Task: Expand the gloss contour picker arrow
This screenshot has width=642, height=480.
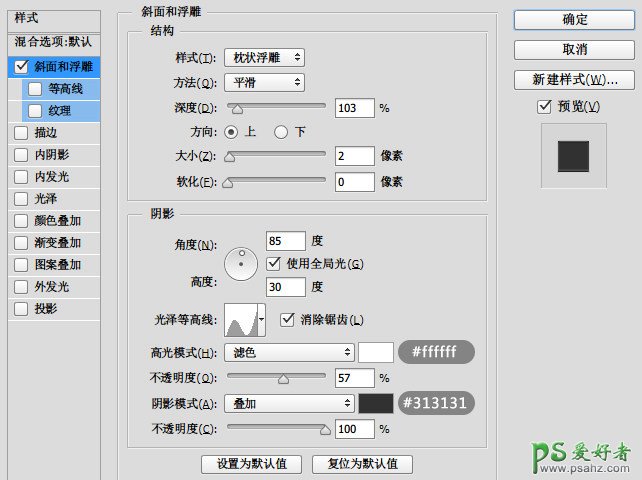Action: tap(262, 320)
